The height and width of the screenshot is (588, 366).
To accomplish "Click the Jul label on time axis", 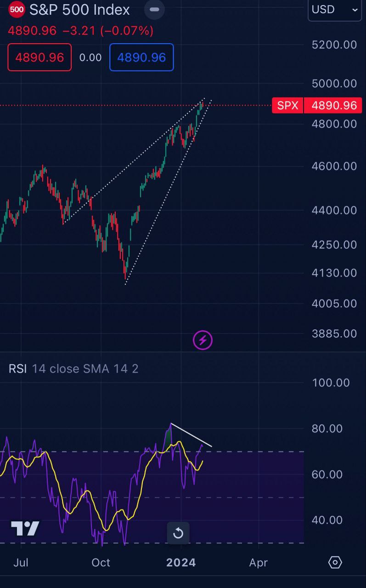I will click(x=21, y=563).
